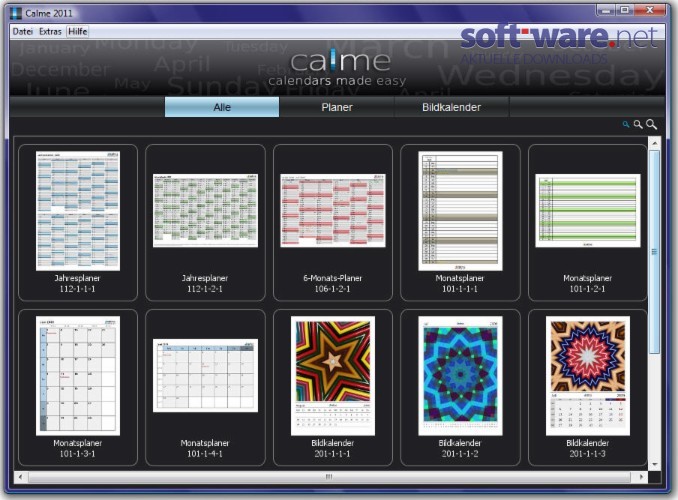Click the vertical scrollbar thumb
The height and width of the screenshot is (500, 678).
pos(654,252)
